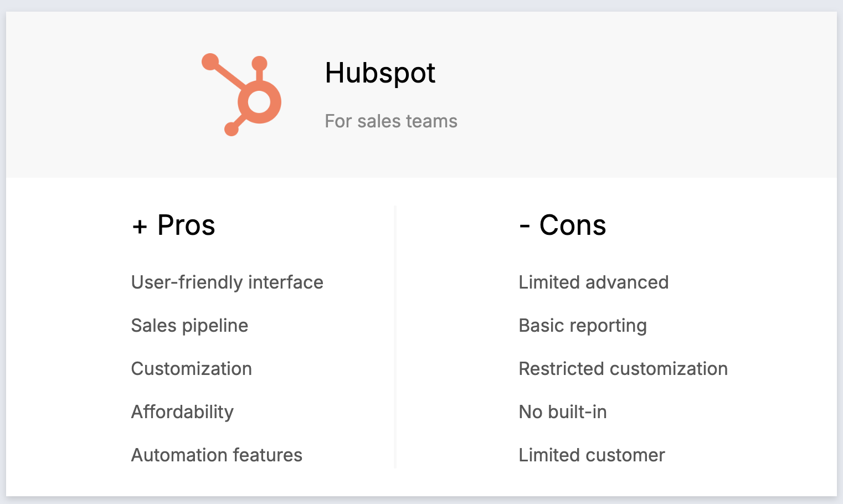The width and height of the screenshot is (843, 504).
Task: Click the plus sign before Pros
Action: [x=140, y=227]
